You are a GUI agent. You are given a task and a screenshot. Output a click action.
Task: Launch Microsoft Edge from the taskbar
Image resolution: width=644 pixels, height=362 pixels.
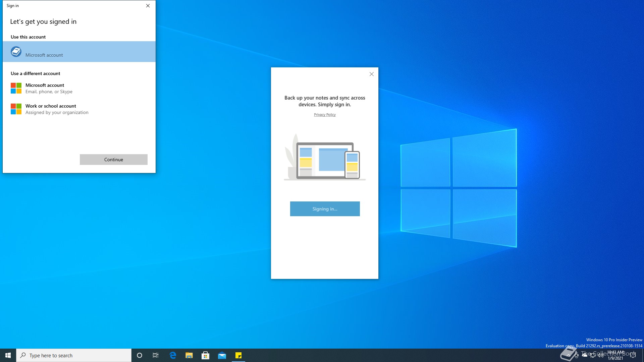[173, 355]
